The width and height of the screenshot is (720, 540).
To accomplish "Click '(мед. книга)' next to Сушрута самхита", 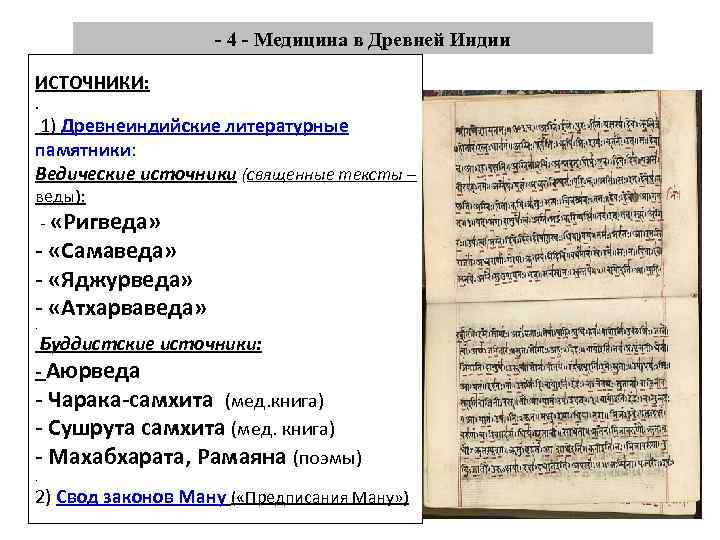I will coord(283,430).
